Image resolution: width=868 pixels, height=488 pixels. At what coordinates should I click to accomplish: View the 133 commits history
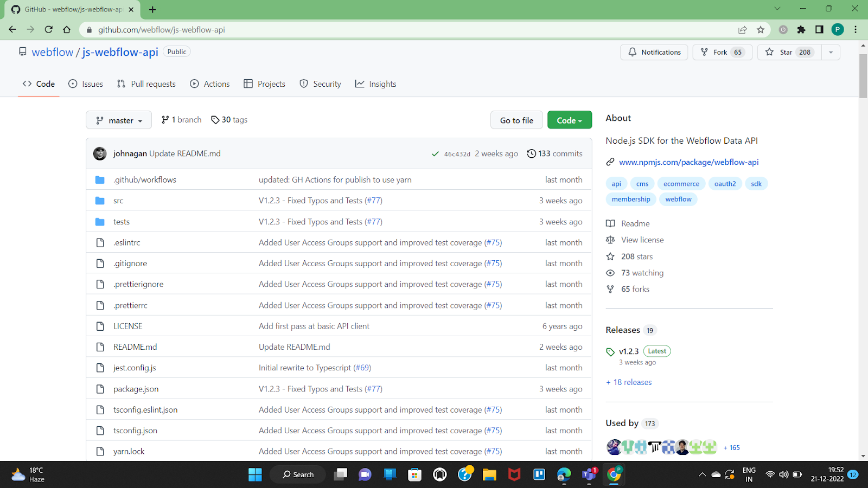tap(554, 153)
